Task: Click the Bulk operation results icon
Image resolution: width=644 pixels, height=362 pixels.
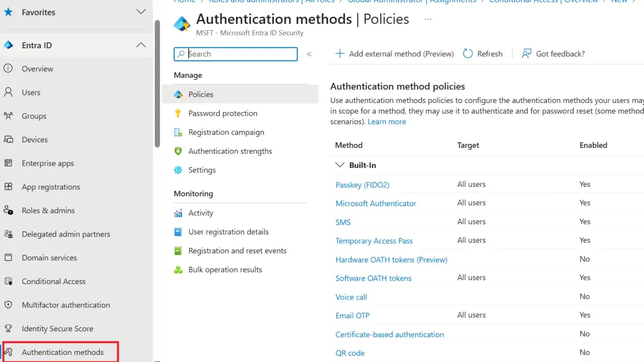Action: tap(178, 269)
